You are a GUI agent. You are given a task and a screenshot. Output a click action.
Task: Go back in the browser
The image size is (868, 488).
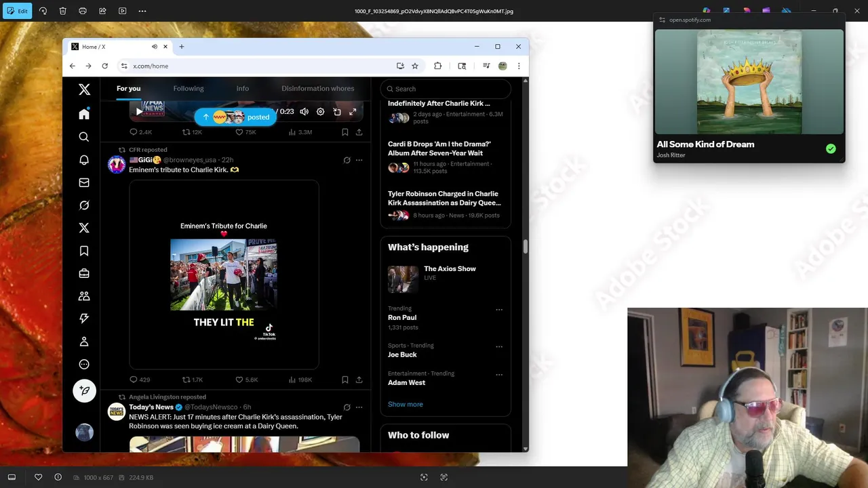pyautogui.click(x=73, y=66)
